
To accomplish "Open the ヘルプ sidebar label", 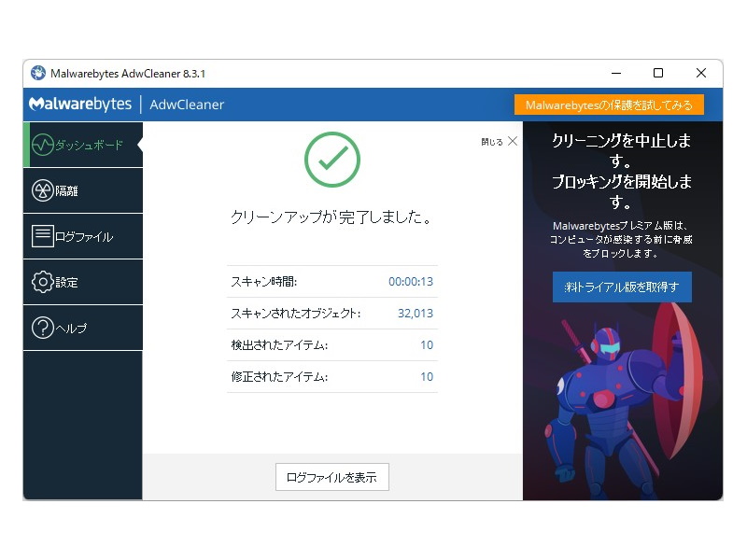I will 72,329.
